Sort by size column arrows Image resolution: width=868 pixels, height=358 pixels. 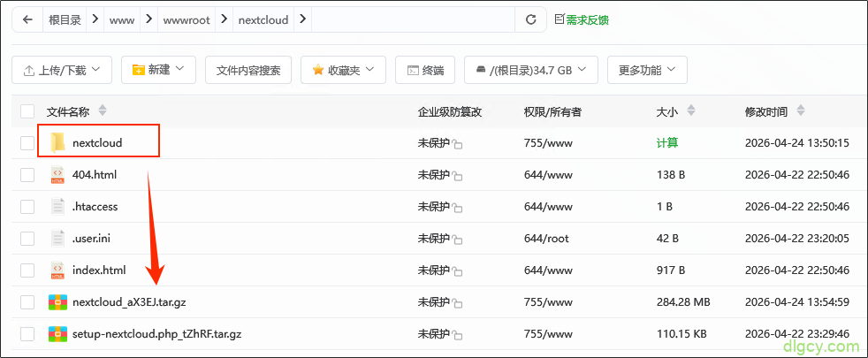point(690,110)
